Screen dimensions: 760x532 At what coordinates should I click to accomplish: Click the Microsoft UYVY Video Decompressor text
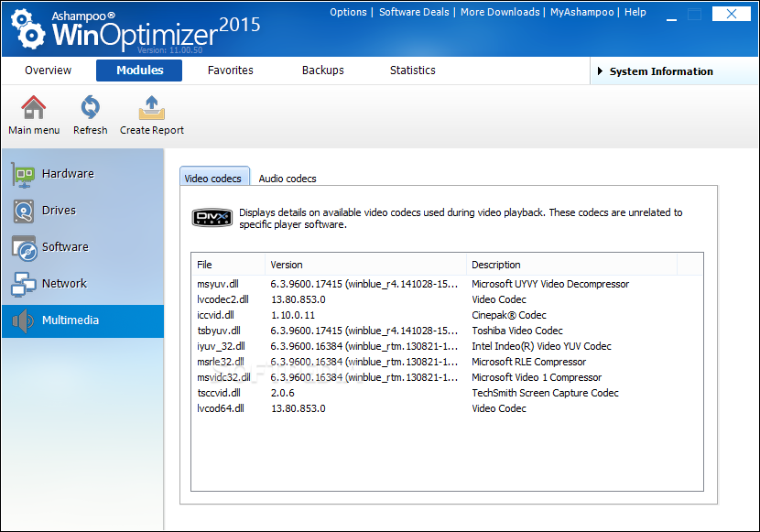coord(550,284)
